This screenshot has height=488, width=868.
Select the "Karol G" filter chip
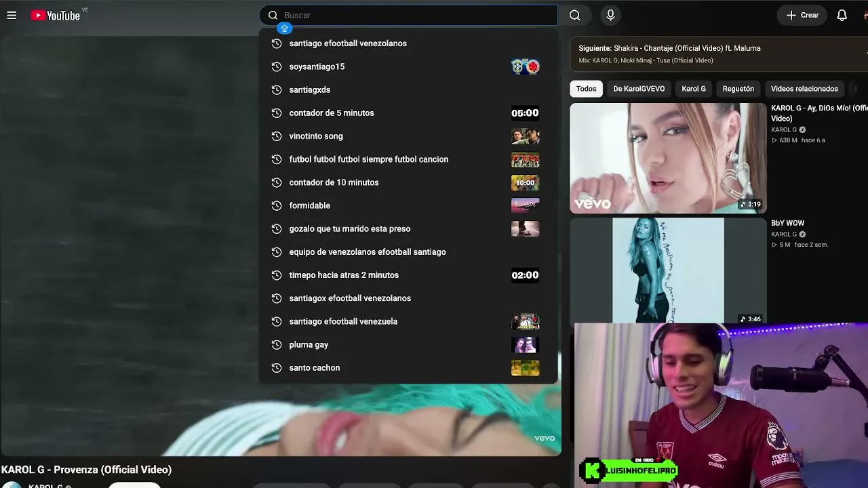(694, 89)
